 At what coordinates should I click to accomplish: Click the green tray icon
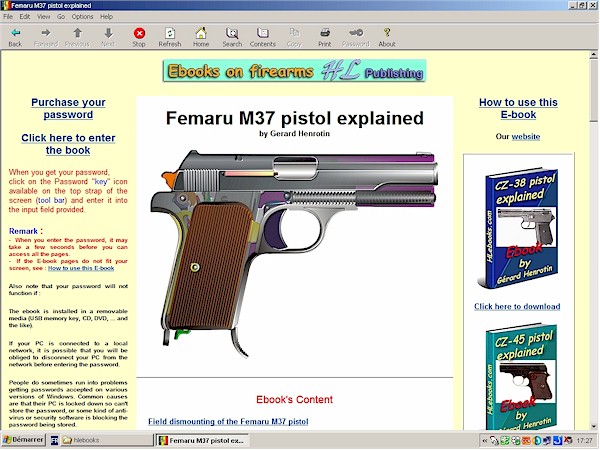[505, 441]
